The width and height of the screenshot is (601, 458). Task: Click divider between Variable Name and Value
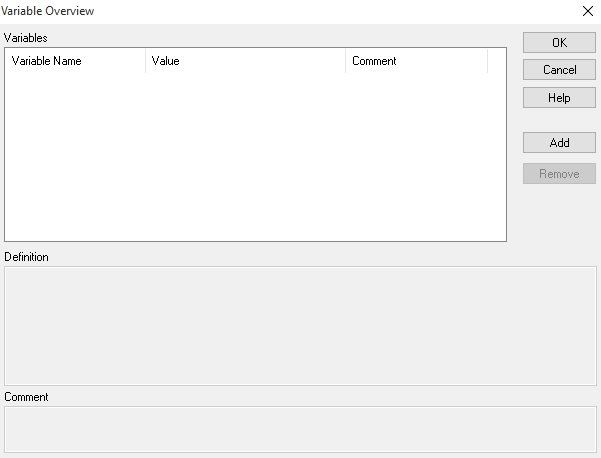tap(145, 61)
